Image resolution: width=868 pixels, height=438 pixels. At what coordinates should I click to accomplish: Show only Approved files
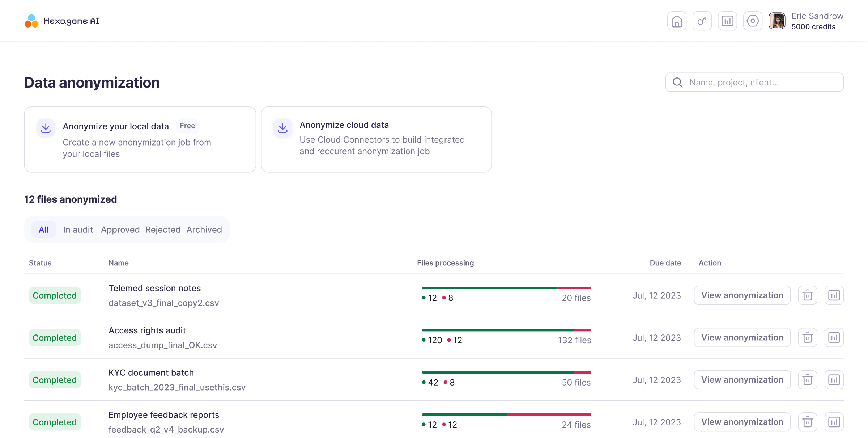click(x=120, y=229)
